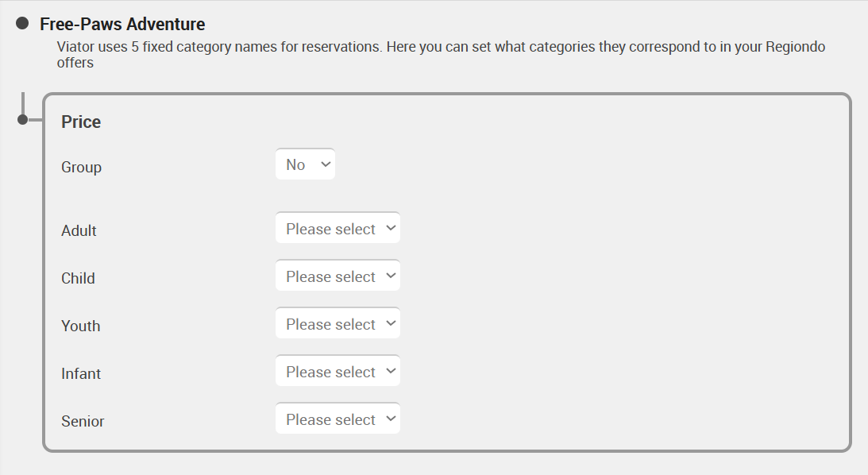
Task: Click the chevron arrow in Adult dropdown
Action: click(391, 228)
